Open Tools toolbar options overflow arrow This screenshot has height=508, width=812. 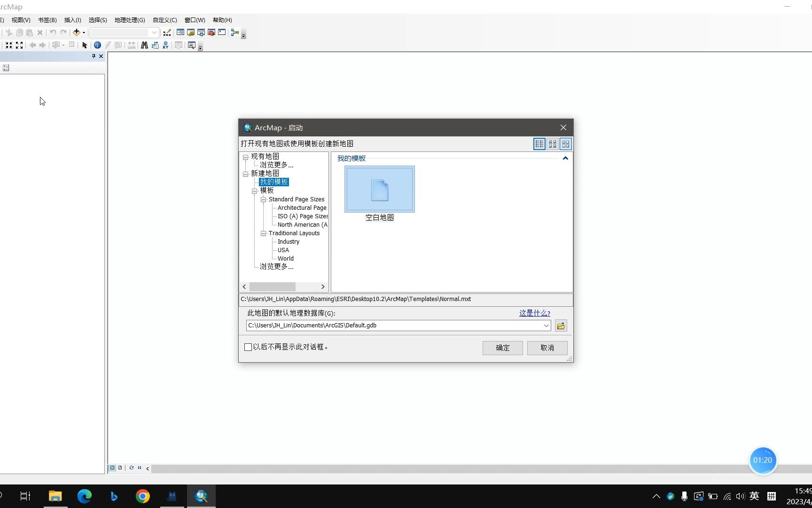200,47
